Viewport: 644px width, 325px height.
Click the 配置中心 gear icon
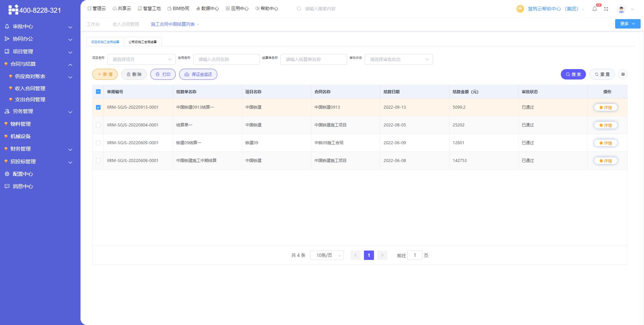click(7, 174)
